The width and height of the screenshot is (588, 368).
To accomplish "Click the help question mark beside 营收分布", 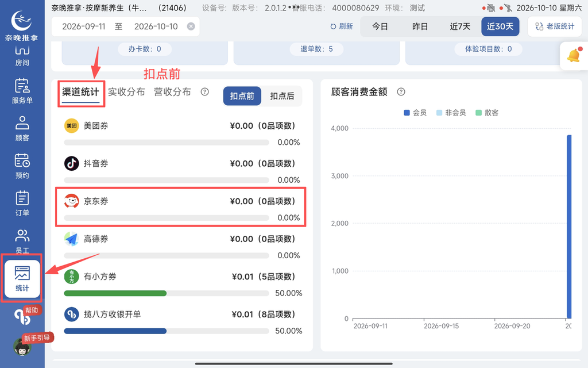I will pos(205,91).
